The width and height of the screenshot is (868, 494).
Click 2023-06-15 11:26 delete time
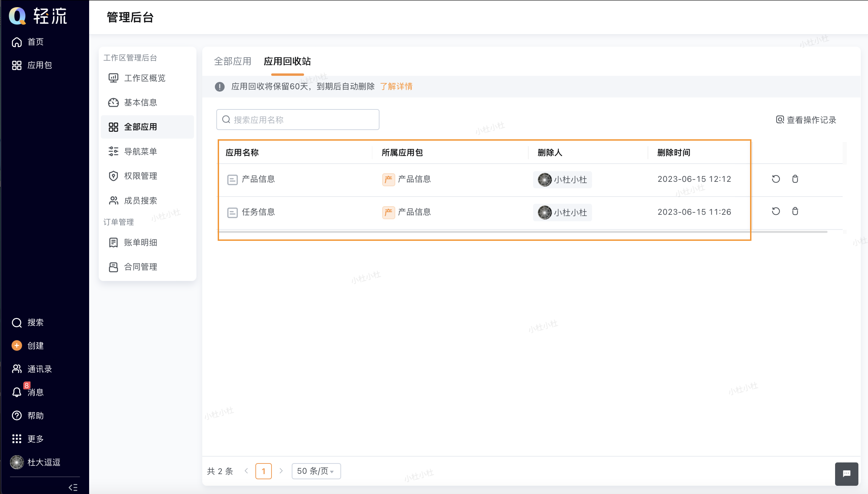(694, 212)
